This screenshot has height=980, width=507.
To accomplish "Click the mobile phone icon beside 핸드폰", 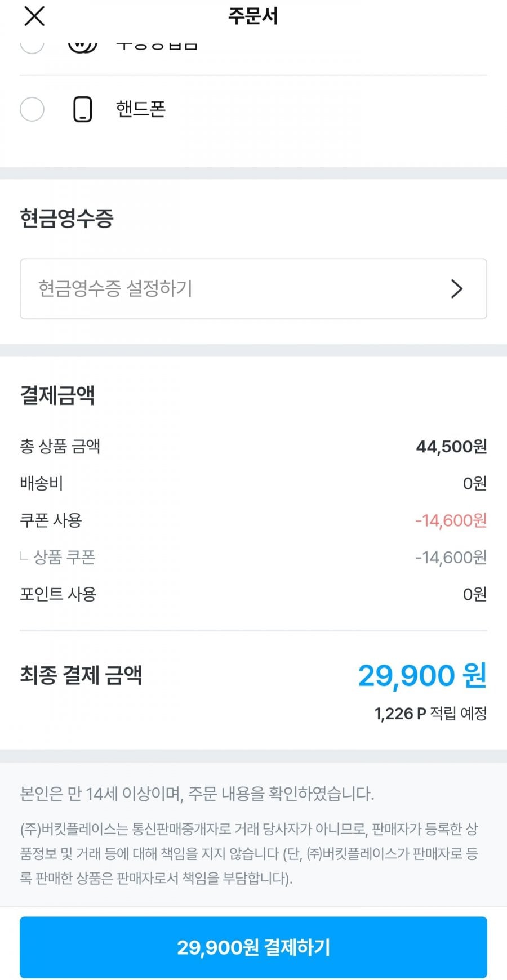I will 83,109.
